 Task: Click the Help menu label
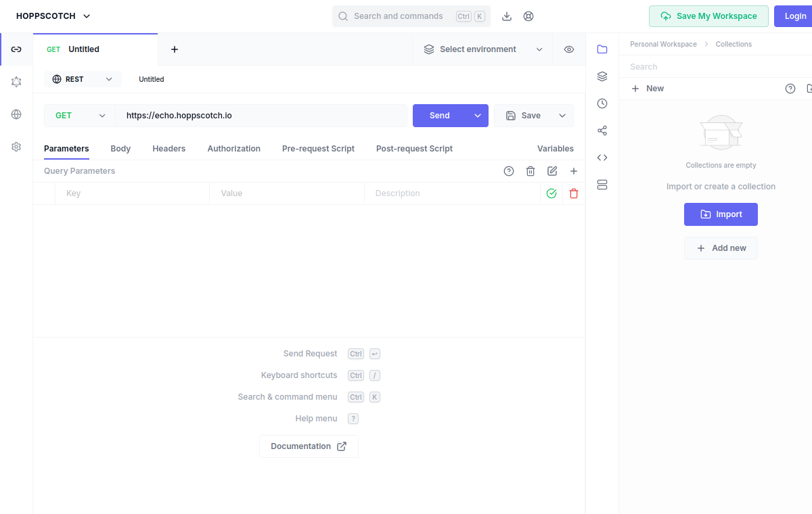click(316, 419)
